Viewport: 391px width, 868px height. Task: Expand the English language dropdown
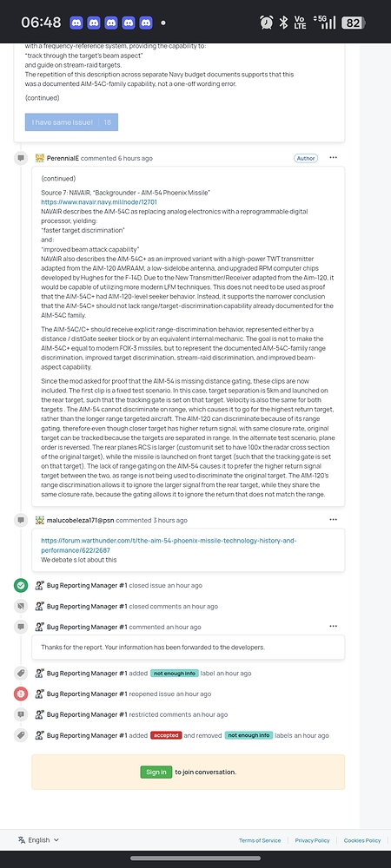[x=38, y=839]
